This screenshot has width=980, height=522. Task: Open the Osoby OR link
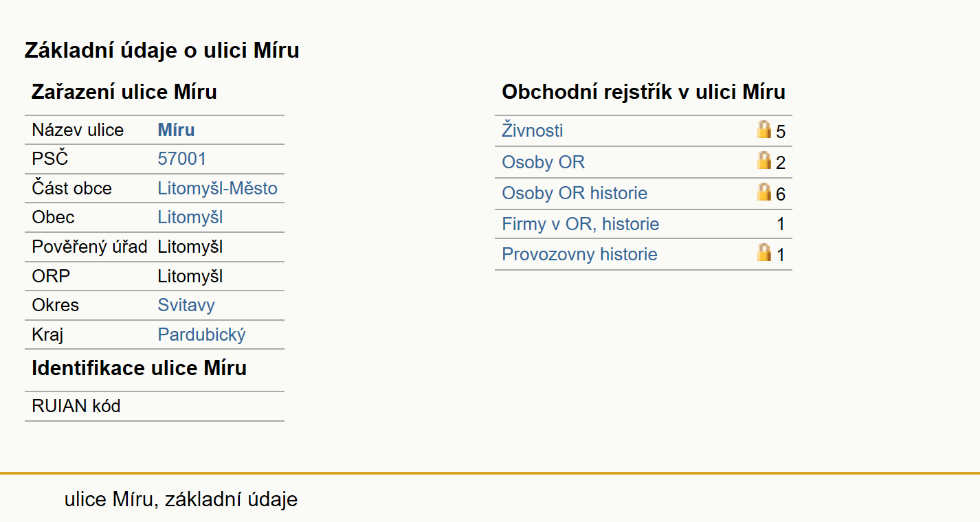[543, 162]
